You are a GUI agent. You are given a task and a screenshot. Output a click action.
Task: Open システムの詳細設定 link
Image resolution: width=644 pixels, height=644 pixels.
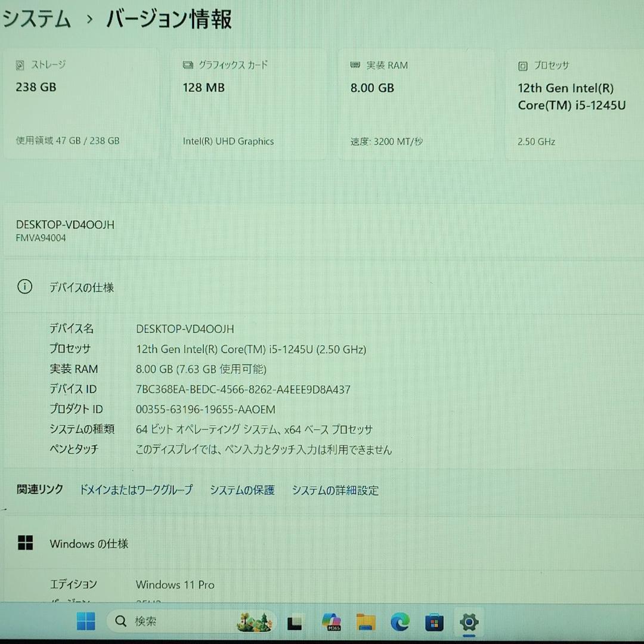pyautogui.click(x=335, y=490)
